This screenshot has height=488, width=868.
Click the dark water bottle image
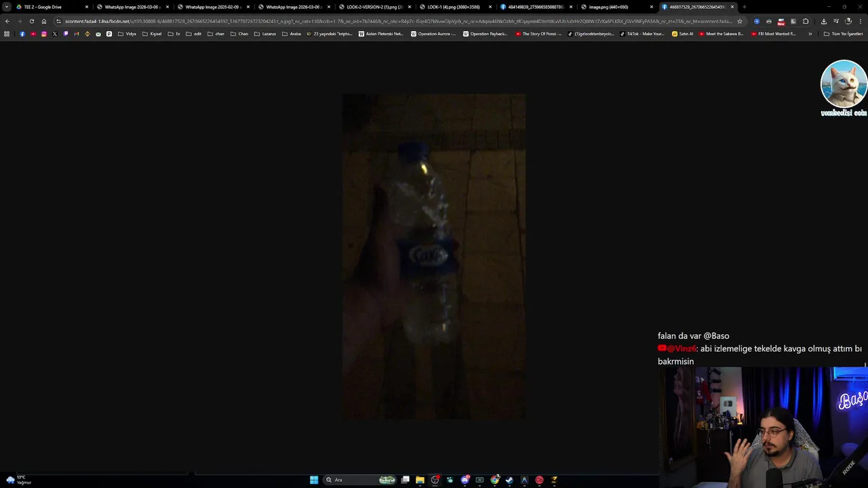pos(434,257)
